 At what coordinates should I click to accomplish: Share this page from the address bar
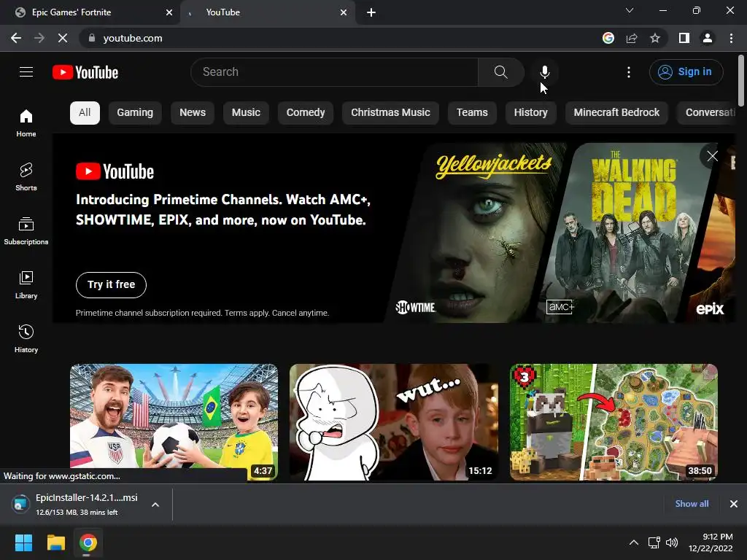[x=632, y=38]
